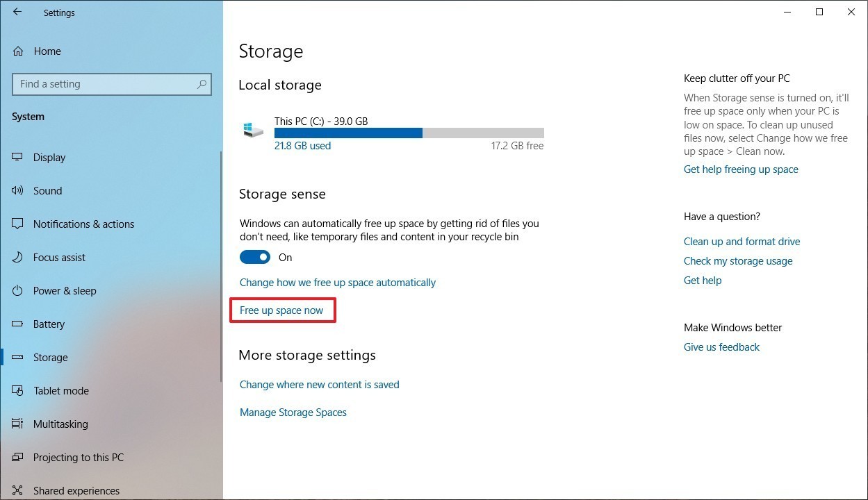
Task: Turn off the Storage sense toggle
Action: tap(254, 256)
